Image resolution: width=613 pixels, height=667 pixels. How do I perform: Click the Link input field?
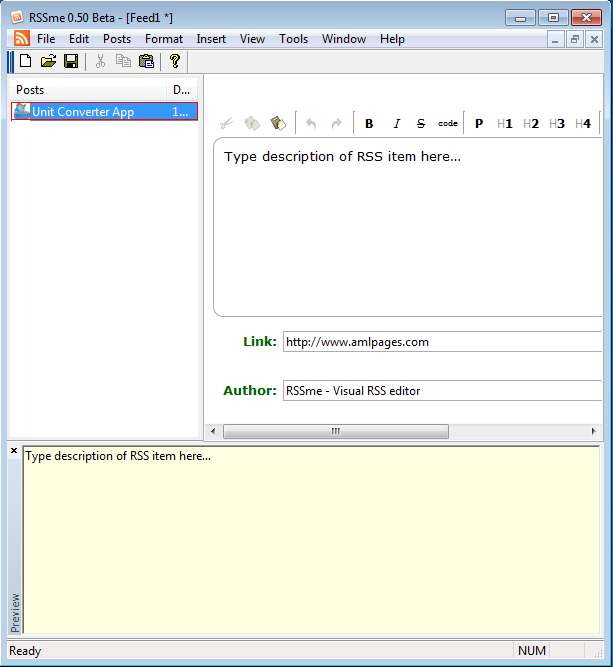pyautogui.click(x=442, y=342)
